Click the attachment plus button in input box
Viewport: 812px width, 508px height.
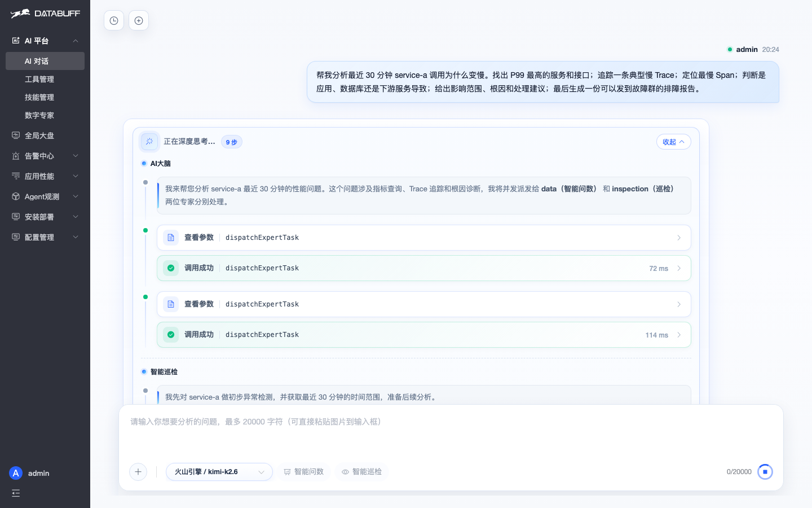click(x=138, y=472)
